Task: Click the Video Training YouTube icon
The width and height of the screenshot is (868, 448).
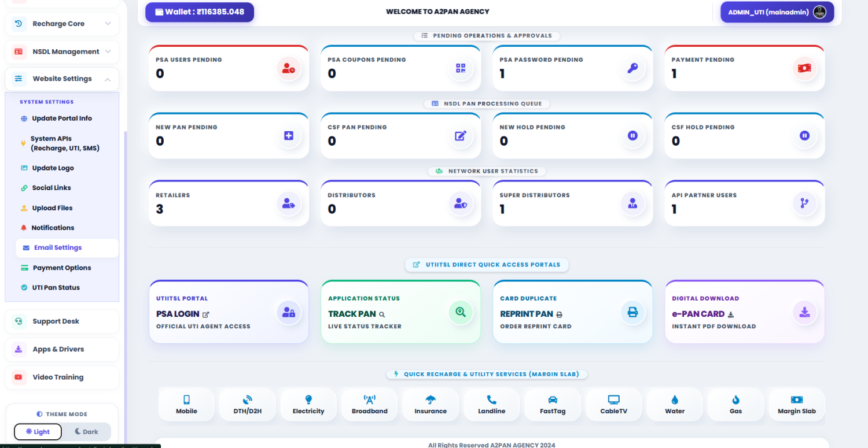Action: pos(19,377)
